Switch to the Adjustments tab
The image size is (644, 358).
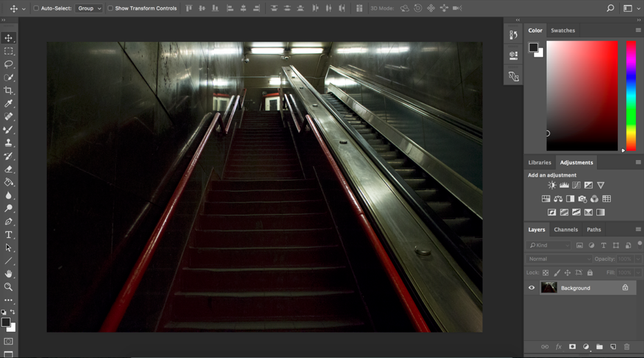pyautogui.click(x=576, y=163)
